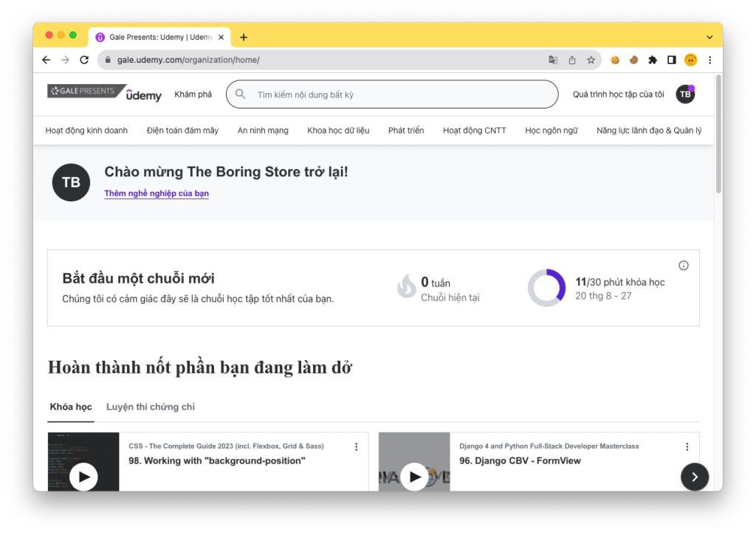
Task: Open Hoạt động CNTT category
Action: pyautogui.click(x=475, y=130)
